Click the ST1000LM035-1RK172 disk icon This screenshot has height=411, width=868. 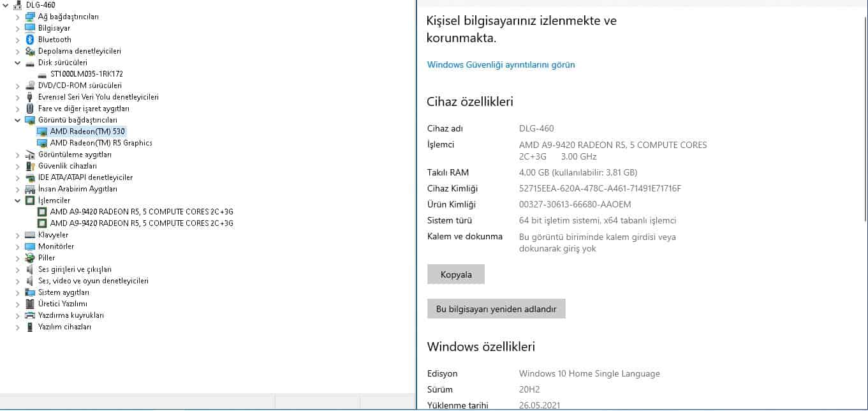tap(42, 74)
